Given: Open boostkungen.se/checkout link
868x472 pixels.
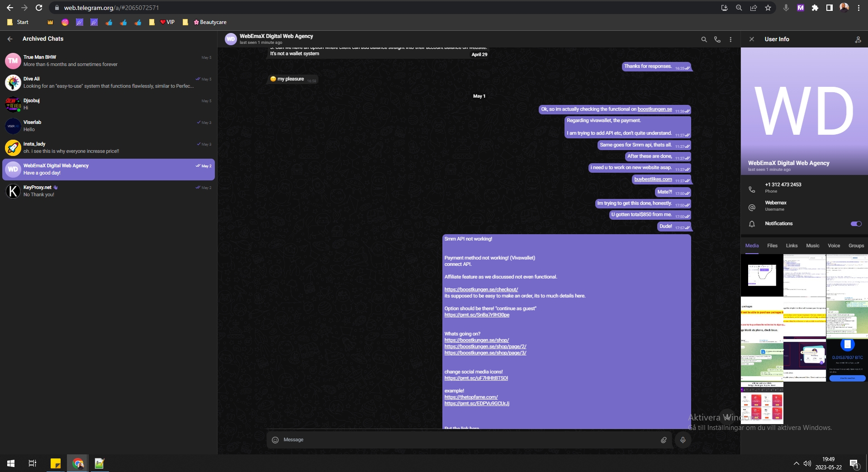Looking at the screenshot, I should [x=481, y=290].
